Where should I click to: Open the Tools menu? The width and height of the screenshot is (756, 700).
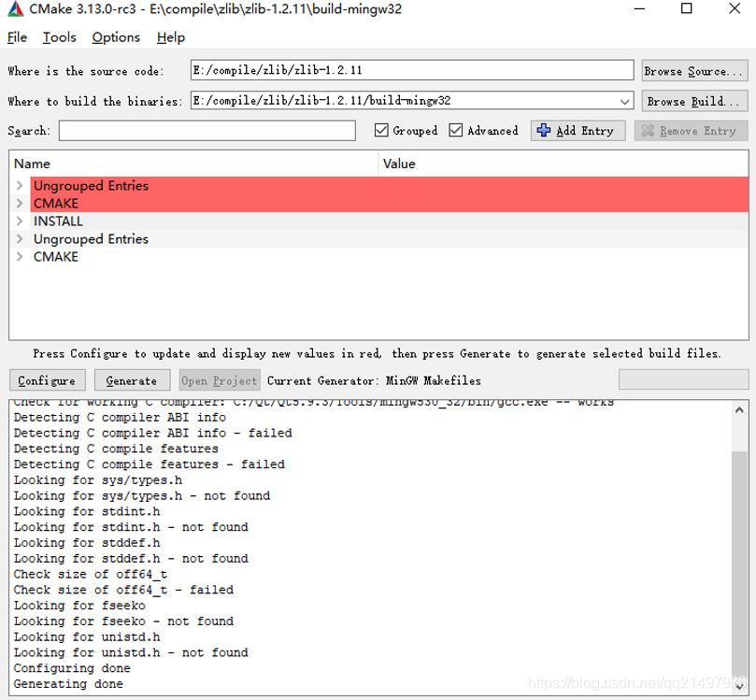[x=59, y=37]
